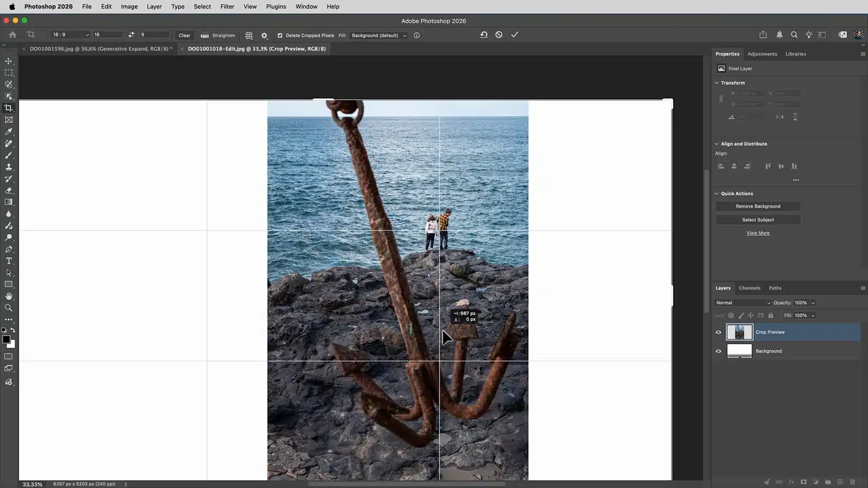This screenshot has width=868, height=488.
Task: Open the Filter menu
Action: point(227,7)
